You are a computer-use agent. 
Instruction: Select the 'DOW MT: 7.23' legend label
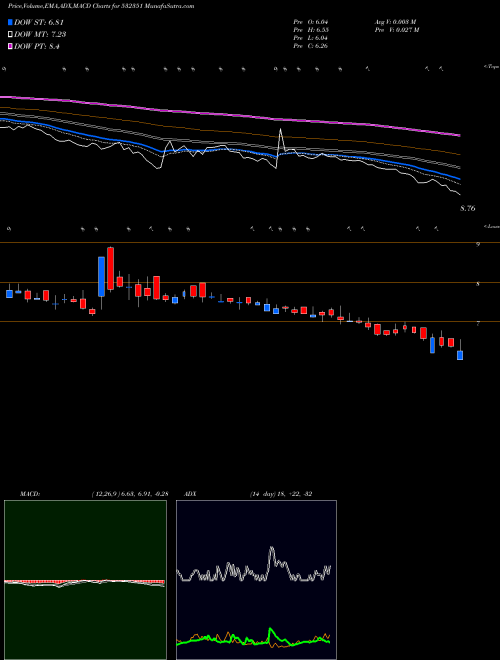coord(40,35)
